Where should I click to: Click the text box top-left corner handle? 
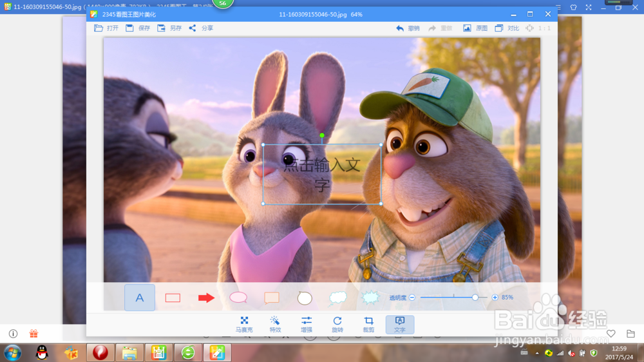pos(263,145)
